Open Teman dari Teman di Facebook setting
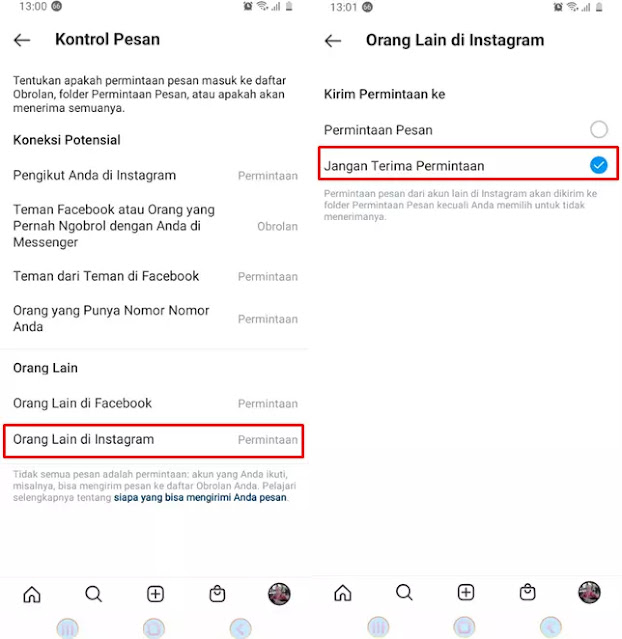The height and width of the screenshot is (639, 622). [155, 276]
